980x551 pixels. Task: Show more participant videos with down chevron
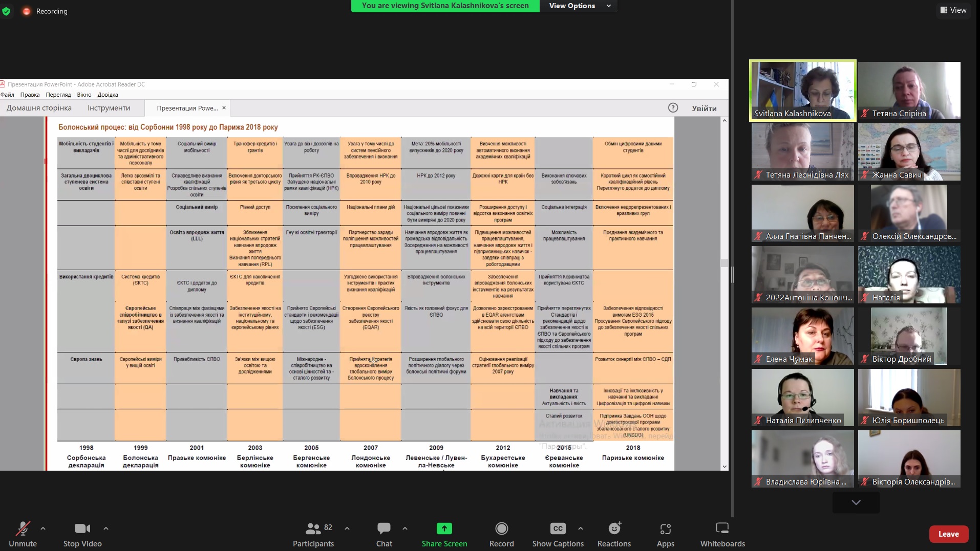pos(856,502)
